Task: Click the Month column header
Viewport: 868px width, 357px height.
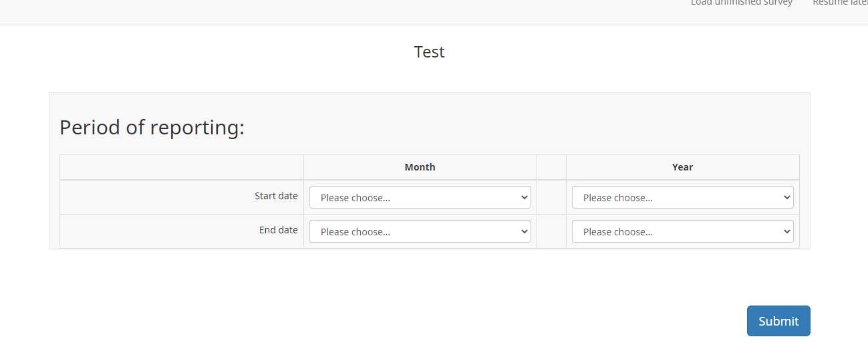Action: tap(420, 167)
